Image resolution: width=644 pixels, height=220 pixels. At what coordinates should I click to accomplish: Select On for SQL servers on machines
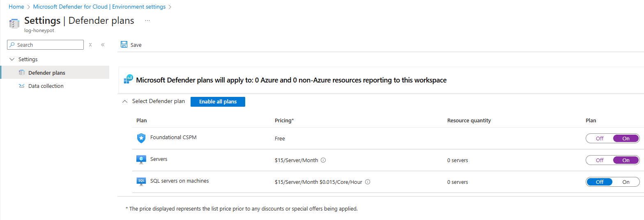(x=626, y=182)
